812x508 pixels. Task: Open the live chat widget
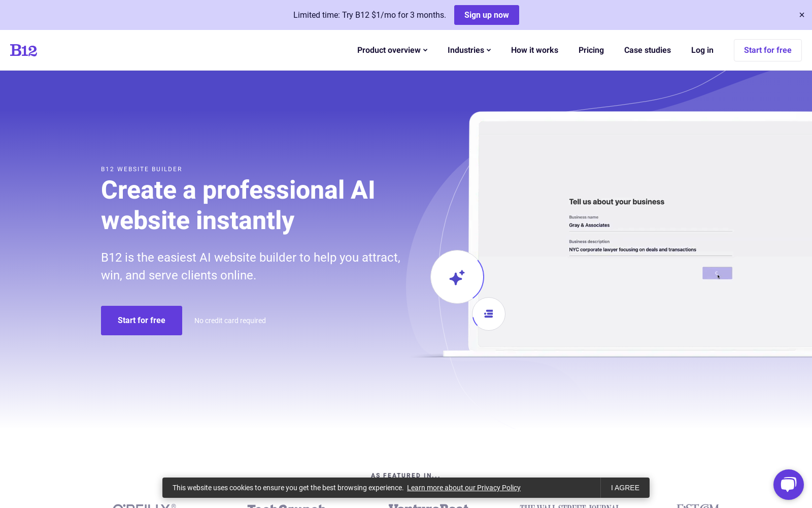point(788,485)
